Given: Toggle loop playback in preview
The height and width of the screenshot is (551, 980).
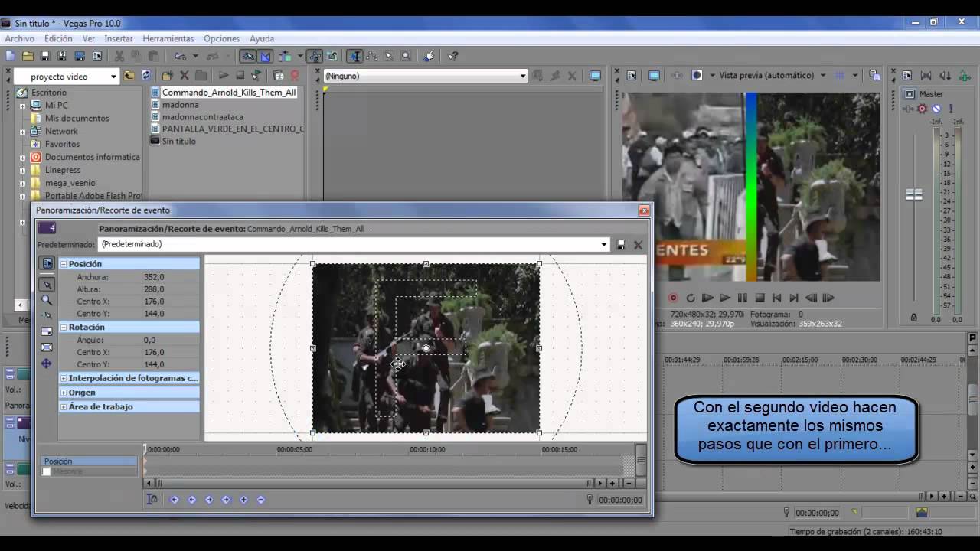Looking at the screenshot, I should click(690, 298).
